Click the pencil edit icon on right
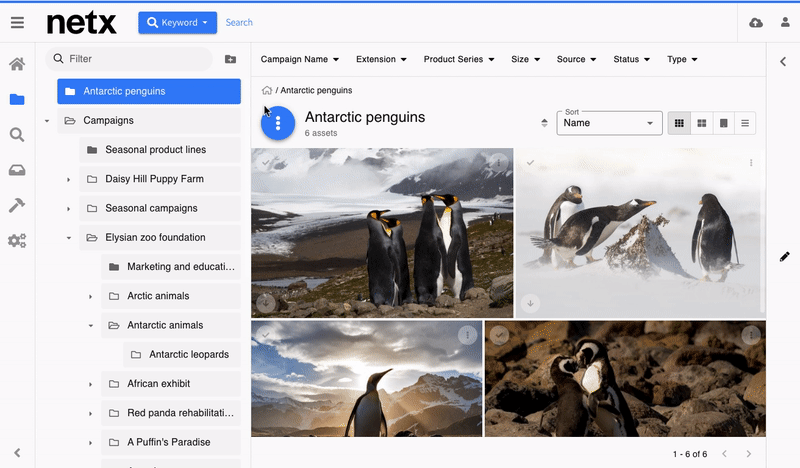The width and height of the screenshot is (800, 468). tap(784, 257)
